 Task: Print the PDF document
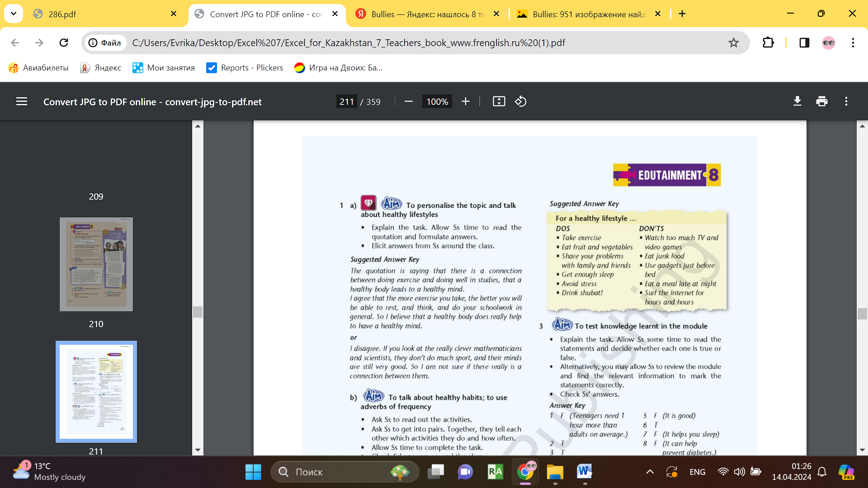822,102
